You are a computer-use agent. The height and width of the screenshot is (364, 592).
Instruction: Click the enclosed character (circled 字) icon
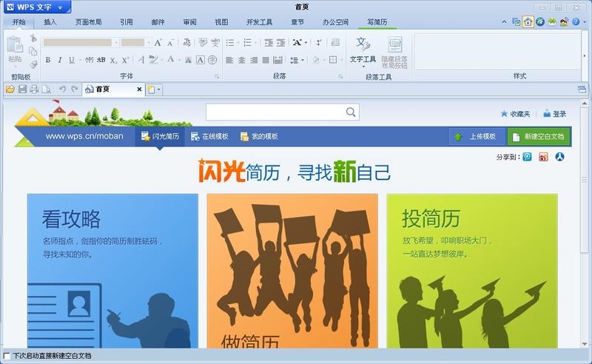212,60
